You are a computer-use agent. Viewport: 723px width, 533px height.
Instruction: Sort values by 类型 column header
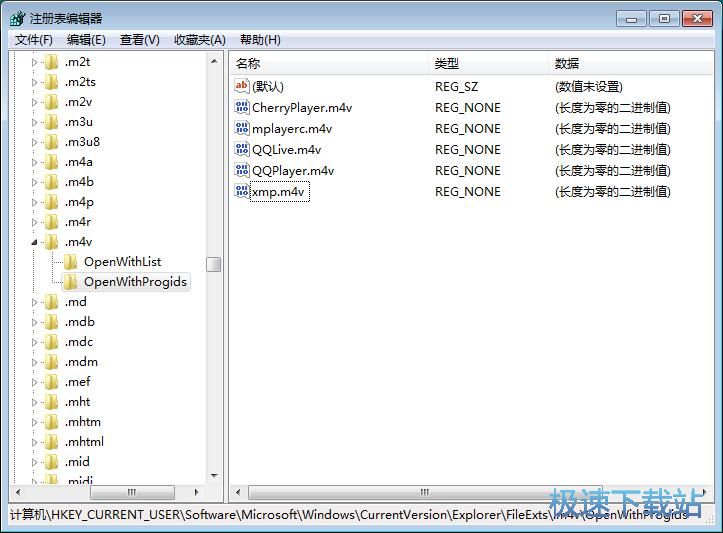coord(489,63)
